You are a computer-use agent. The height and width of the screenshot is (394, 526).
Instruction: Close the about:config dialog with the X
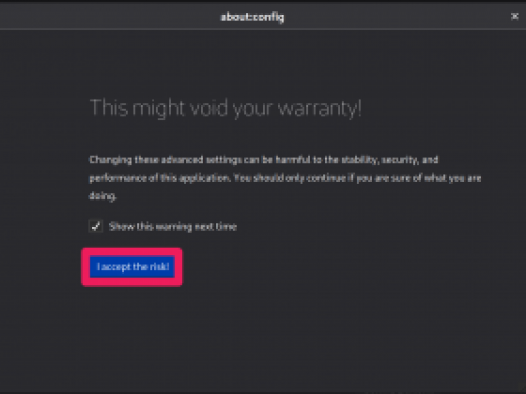point(515,16)
